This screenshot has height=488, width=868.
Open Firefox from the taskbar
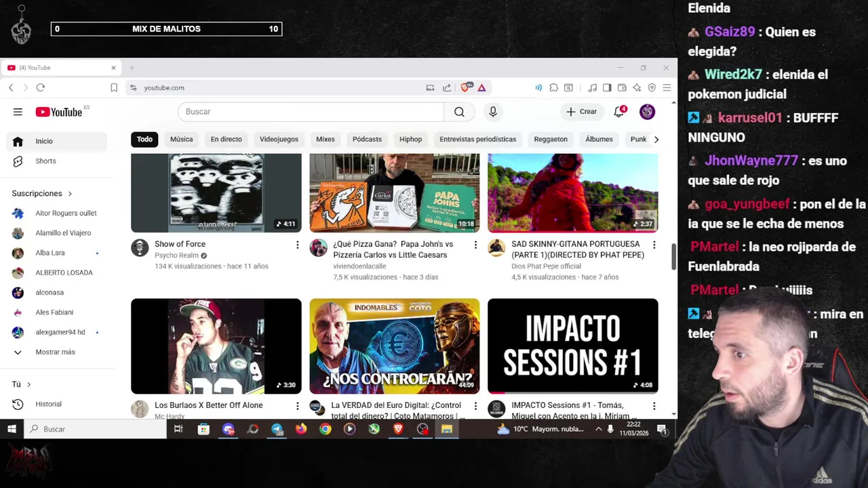click(301, 429)
